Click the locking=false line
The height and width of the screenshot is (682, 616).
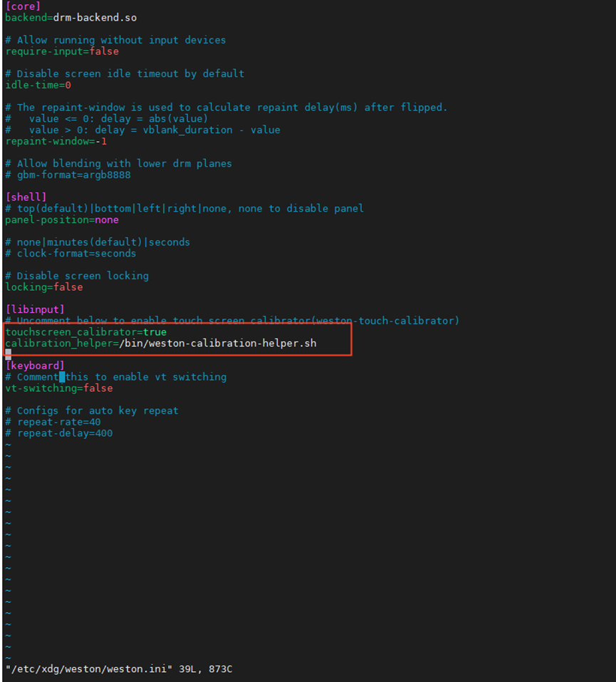[44, 287]
